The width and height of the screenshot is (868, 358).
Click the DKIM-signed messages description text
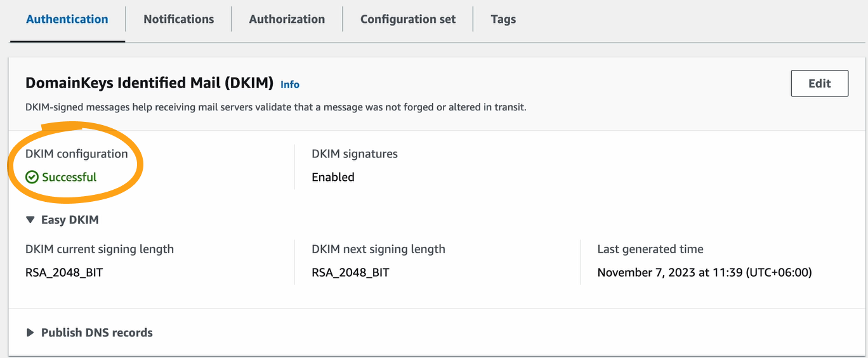point(276,107)
